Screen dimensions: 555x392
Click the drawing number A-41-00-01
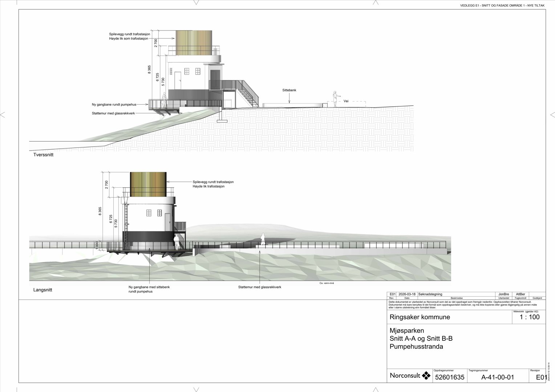click(498, 377)
